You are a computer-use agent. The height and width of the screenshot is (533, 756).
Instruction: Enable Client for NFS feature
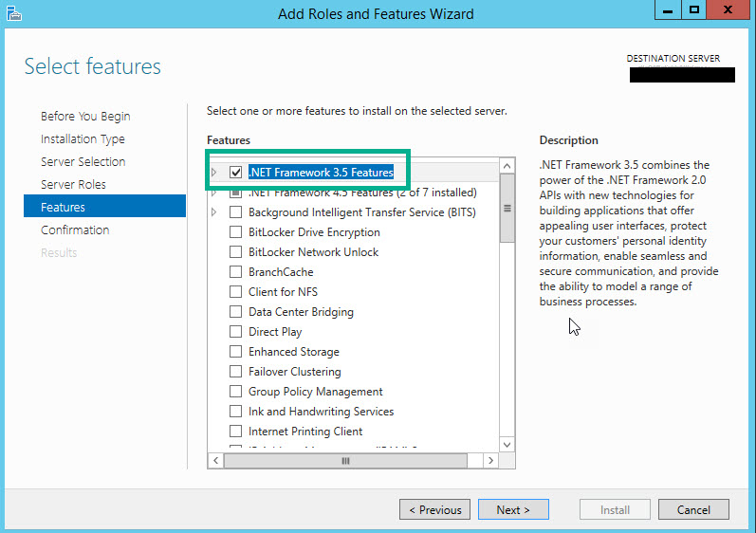point(235,291)
